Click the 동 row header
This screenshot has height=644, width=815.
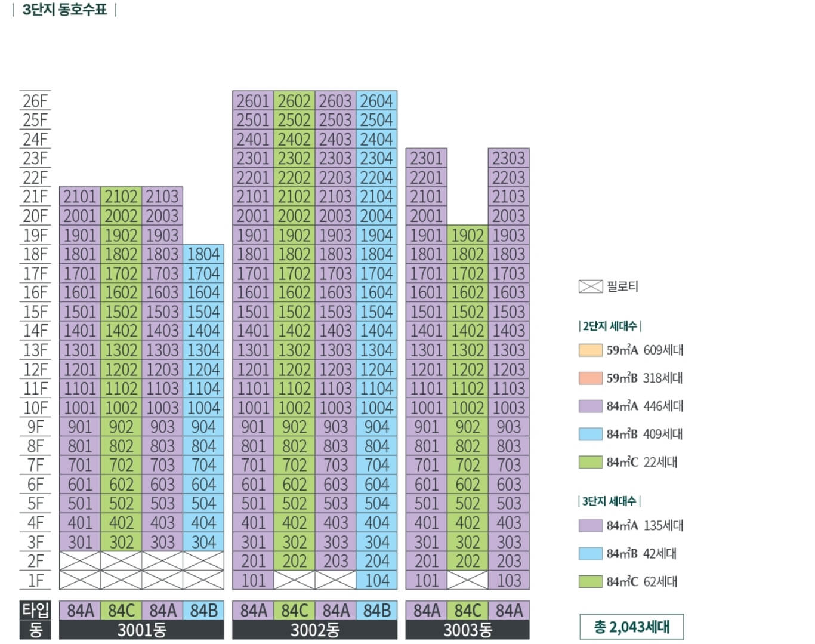36,630
